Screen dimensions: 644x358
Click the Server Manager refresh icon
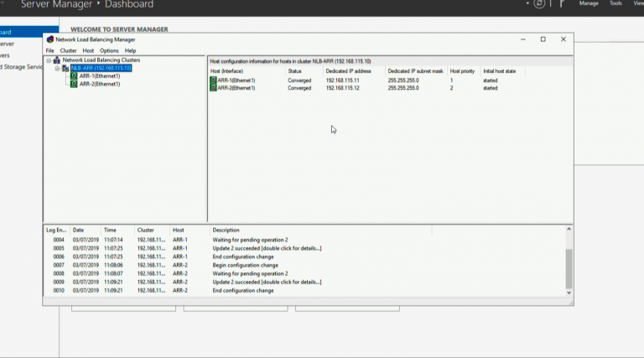(539, 3)
